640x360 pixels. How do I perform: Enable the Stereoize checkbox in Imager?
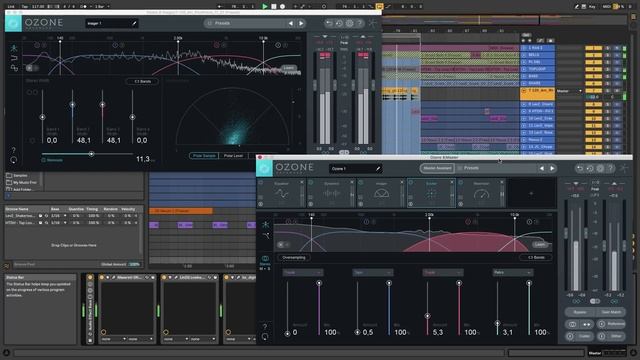pyautogui.click(x=44, y=160)
